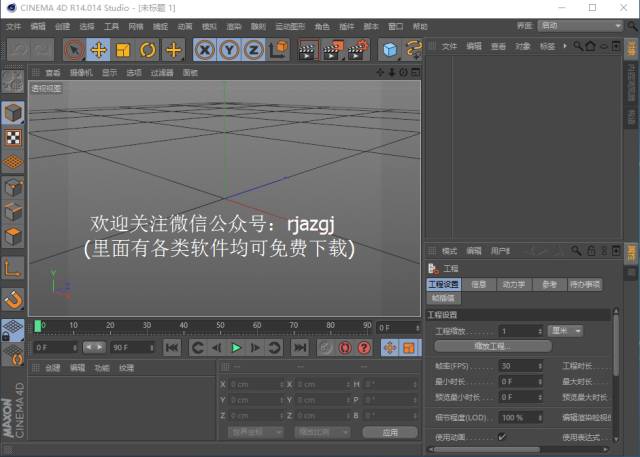Toggle the X axis lock
Viewport: 640px width, 457px height.
205,49
